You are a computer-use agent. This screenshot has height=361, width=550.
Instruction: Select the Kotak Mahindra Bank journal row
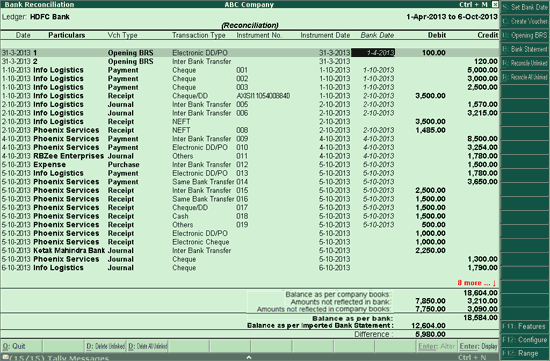click(250, 250)
